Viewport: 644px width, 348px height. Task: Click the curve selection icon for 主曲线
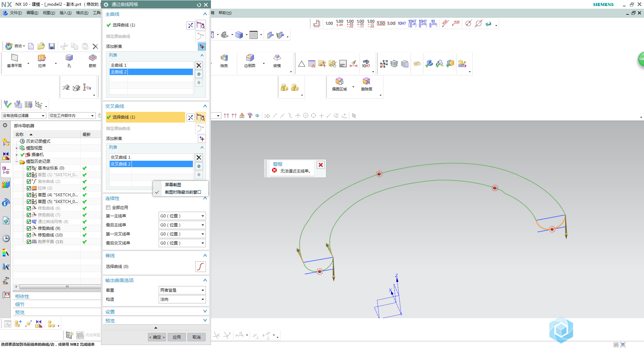tap(201, 25)
